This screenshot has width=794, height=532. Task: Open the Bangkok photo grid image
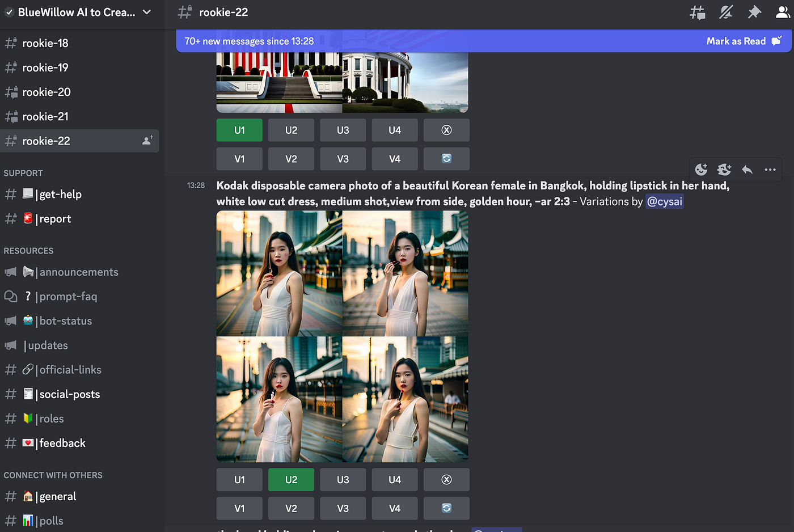(342, 336)
